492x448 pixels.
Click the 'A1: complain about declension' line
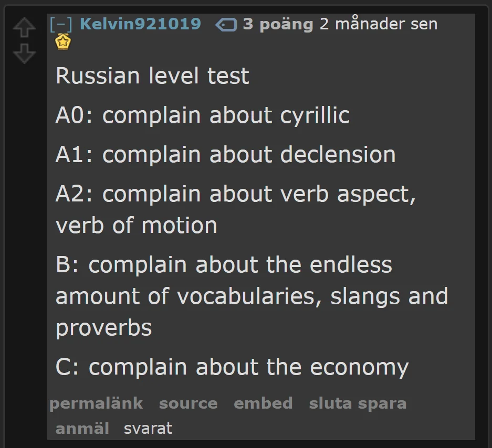(x=225, y=155)
